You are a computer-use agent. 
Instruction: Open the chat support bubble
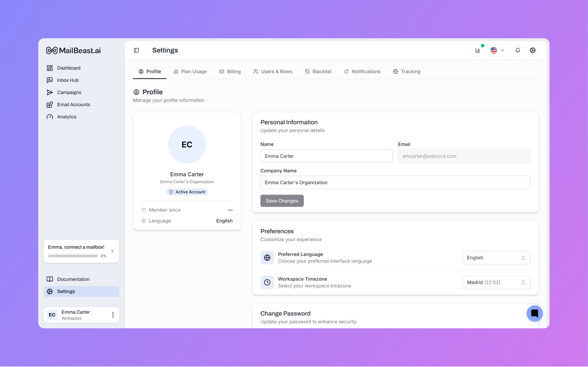point(535,313)
